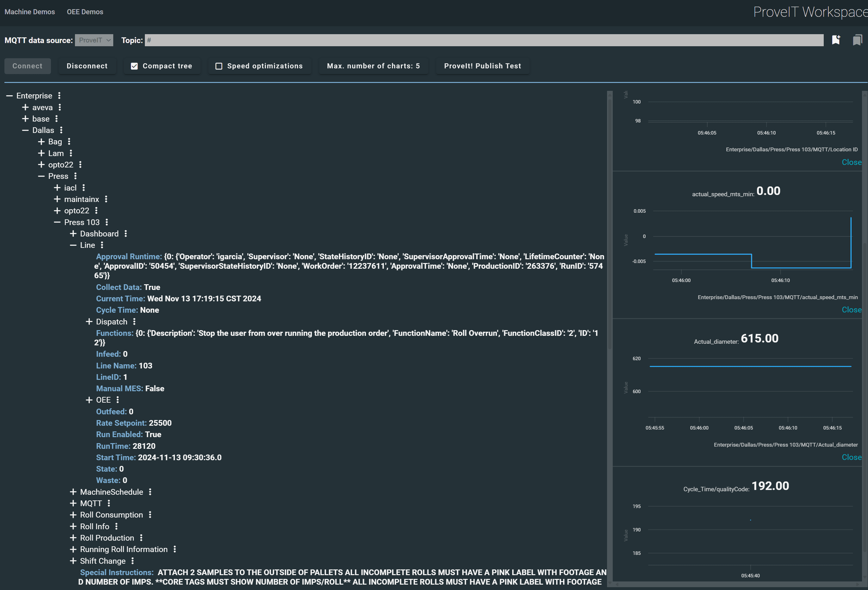Click the tree panel vertical scrollbar
The height and width of the screenshot is (590, 868).
point(610,224)
